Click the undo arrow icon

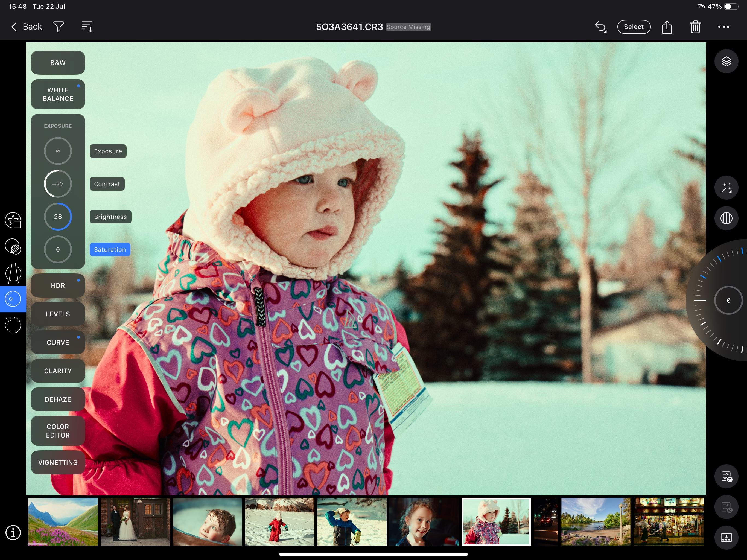(600, 27)
